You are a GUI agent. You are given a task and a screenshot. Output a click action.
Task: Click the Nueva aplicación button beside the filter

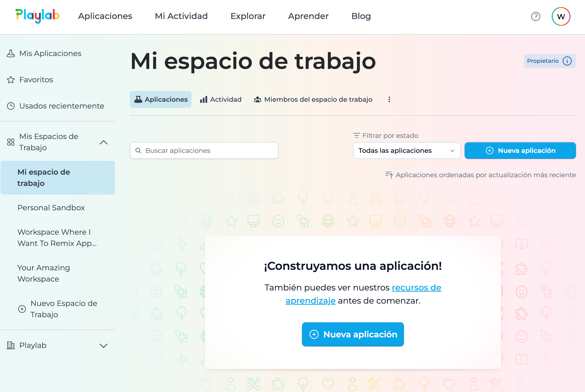coord(520,151)
